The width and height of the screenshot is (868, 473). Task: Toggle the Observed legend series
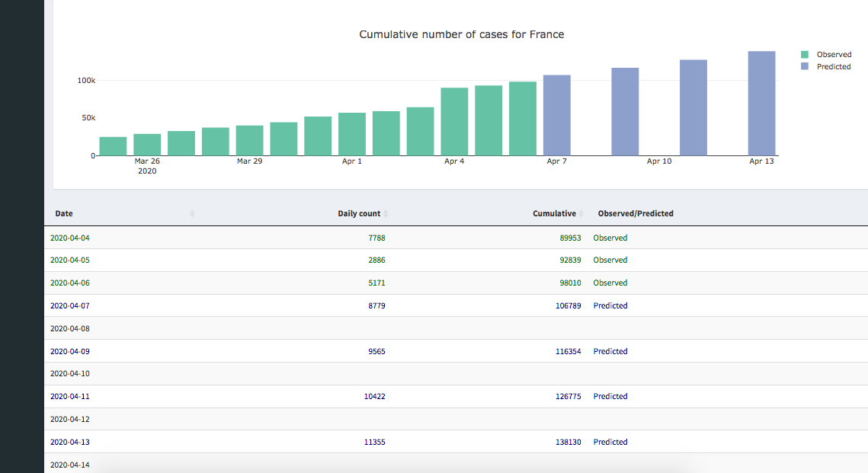click(834, 55)
